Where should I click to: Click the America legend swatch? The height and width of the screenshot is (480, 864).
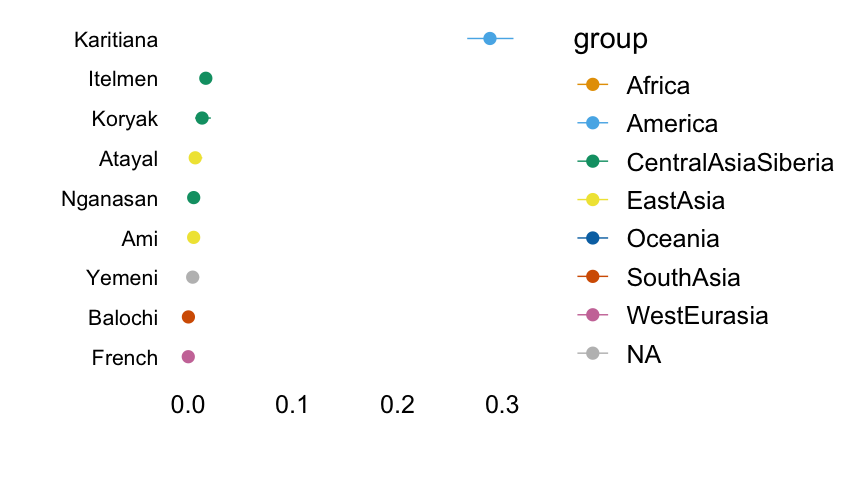tap(592, 124)
